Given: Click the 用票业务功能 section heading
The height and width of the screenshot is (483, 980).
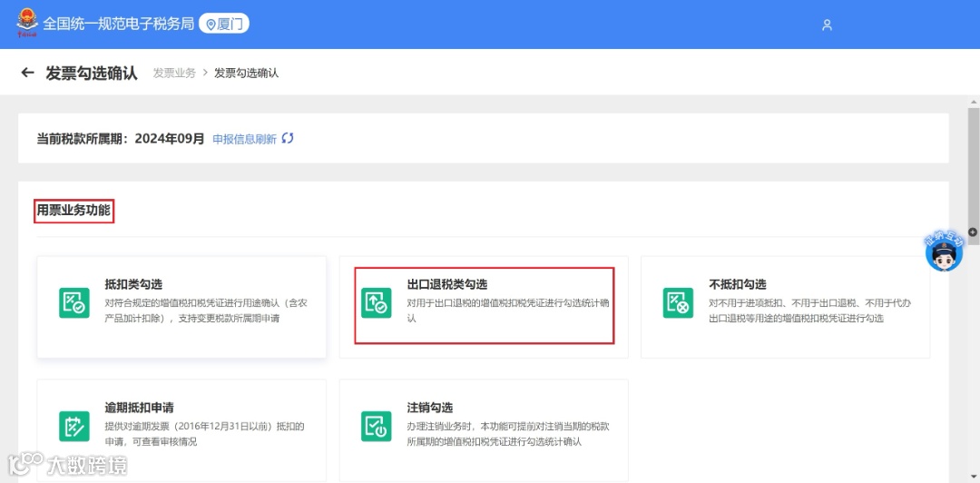Looking at the screenshot, I should tap(73, 211).
